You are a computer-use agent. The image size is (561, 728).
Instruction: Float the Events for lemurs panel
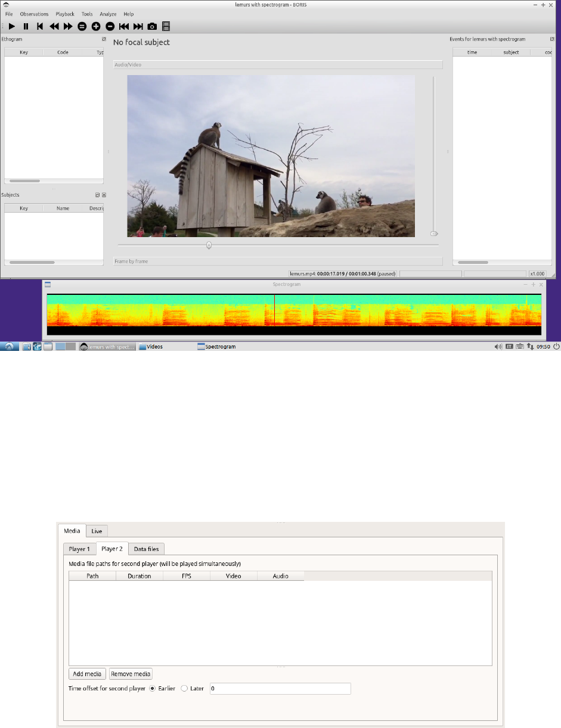[x=552, y=39]
